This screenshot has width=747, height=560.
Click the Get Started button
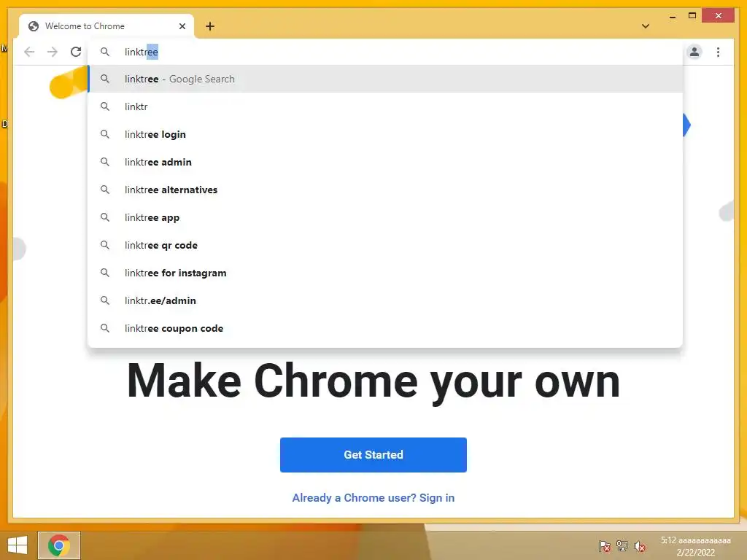[373, 455]
